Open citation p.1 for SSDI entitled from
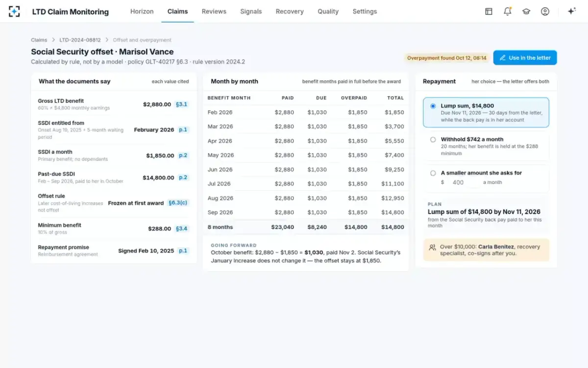588x368 pixels. pos(183,130)
